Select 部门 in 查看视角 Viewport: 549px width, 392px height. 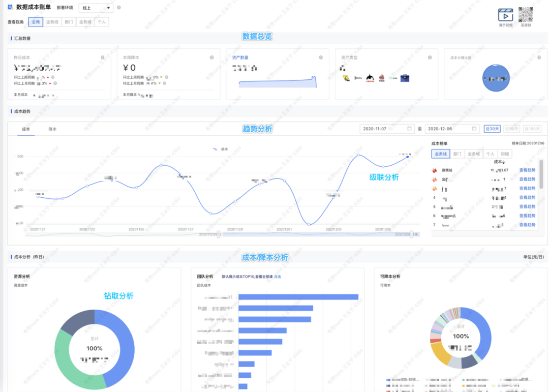[69, 22]
